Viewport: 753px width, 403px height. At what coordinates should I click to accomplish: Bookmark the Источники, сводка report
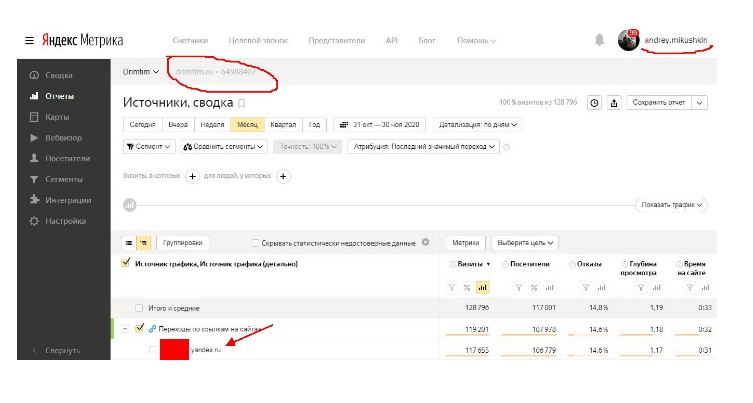242,103
